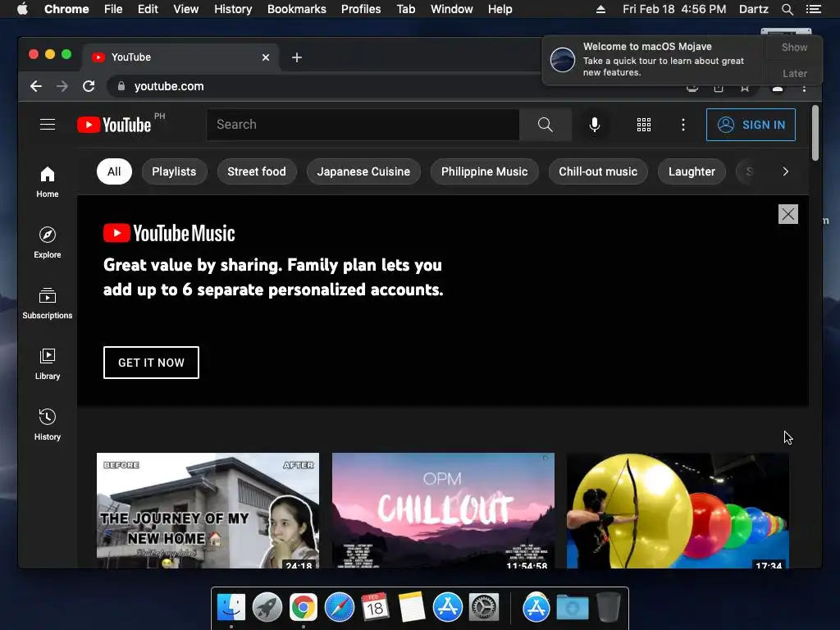
Task: Start voice search with the microphone
Action: [594, 125]
